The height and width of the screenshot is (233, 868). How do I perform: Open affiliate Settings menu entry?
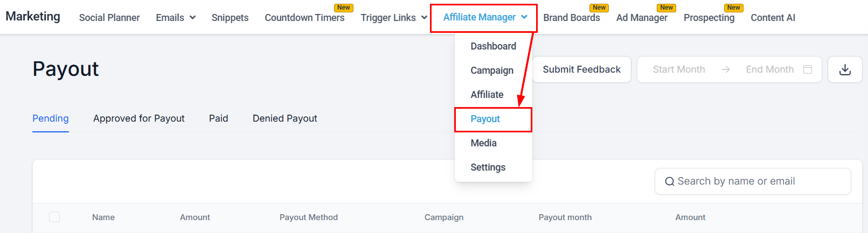(488, 167)
